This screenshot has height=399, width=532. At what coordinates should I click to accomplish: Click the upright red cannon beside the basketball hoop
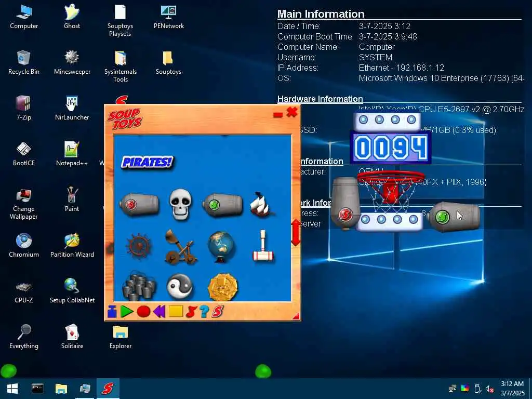click(345, 204)
